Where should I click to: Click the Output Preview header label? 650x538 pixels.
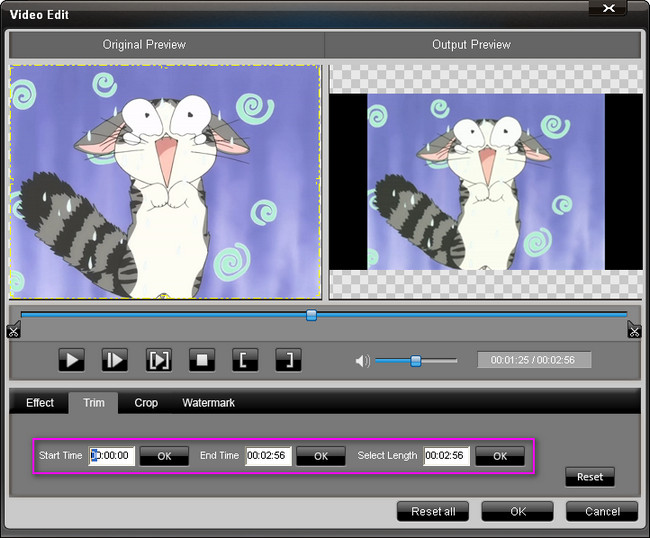click(471, 45)
